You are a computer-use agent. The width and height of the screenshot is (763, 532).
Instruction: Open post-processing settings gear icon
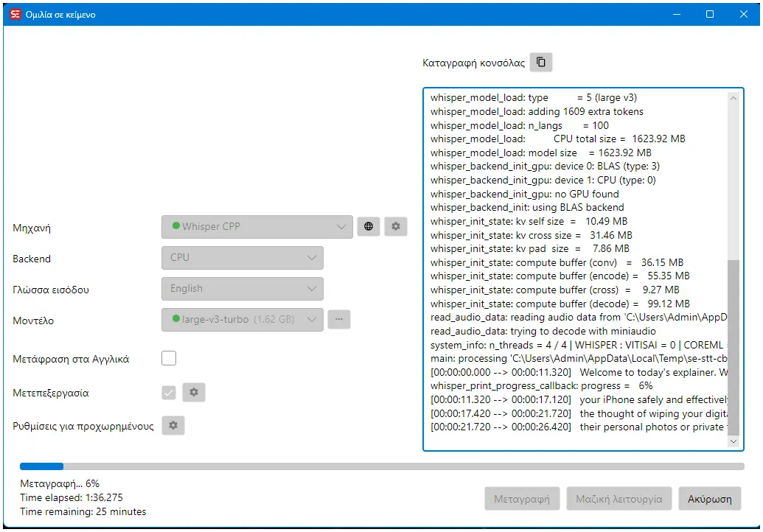click(194, 392)
